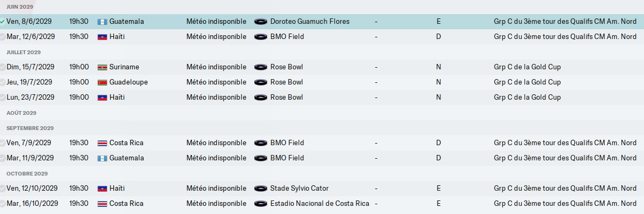The height and width of the screenshot is (214, 644).
Task: Click the Haïti flag on 12/6/2029
Action: [x=102, y=37]
